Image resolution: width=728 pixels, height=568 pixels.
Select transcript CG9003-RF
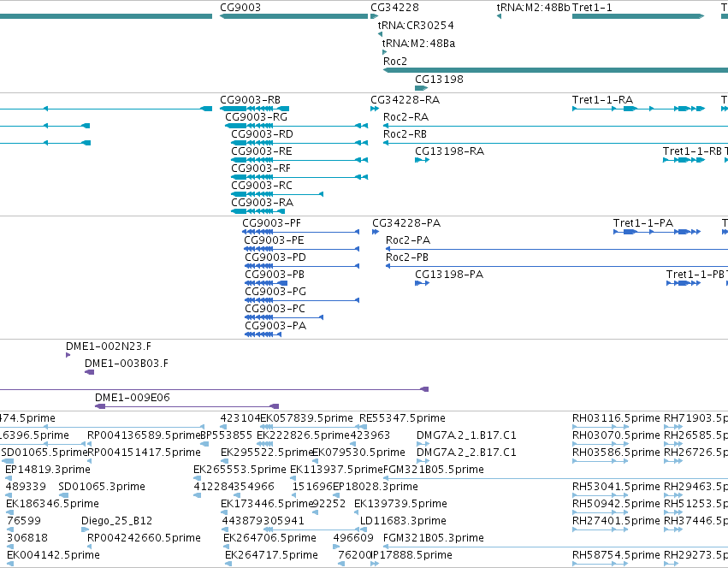point(260,169)
